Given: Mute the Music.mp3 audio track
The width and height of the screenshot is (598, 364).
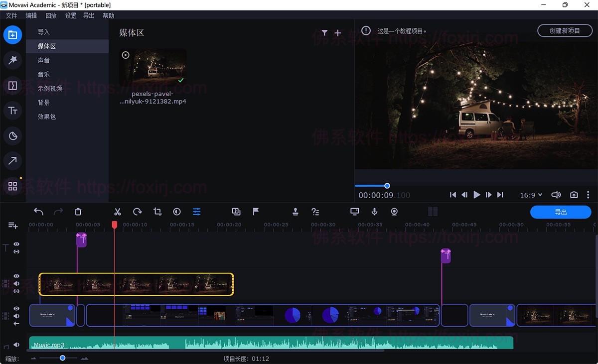Looking at the screenshot, I should 16,345.
